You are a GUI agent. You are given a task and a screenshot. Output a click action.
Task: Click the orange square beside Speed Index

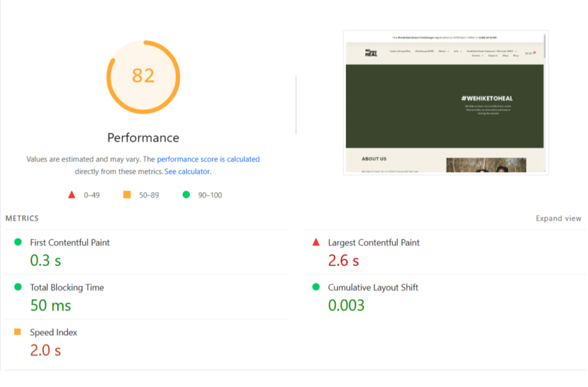coord(17,331)
